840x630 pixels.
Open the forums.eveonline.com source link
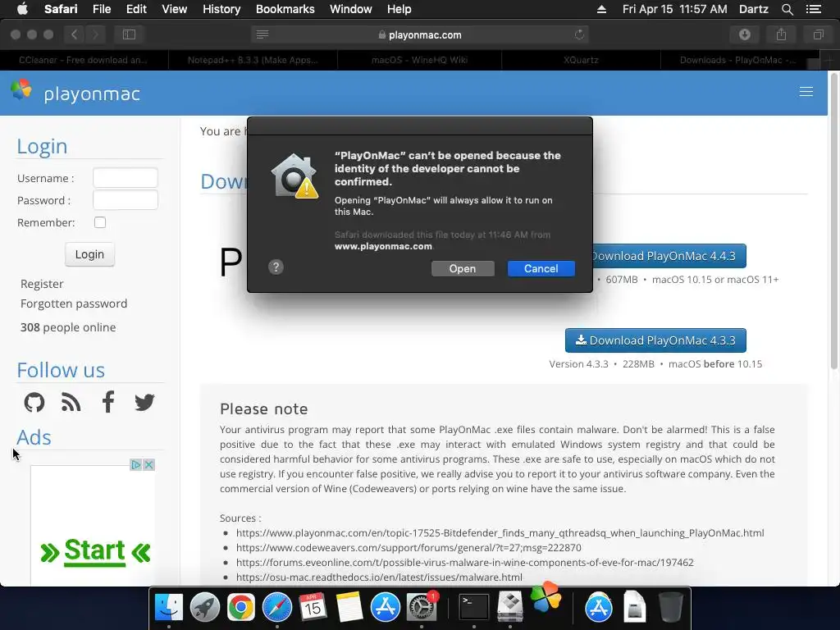pos(464,563)
